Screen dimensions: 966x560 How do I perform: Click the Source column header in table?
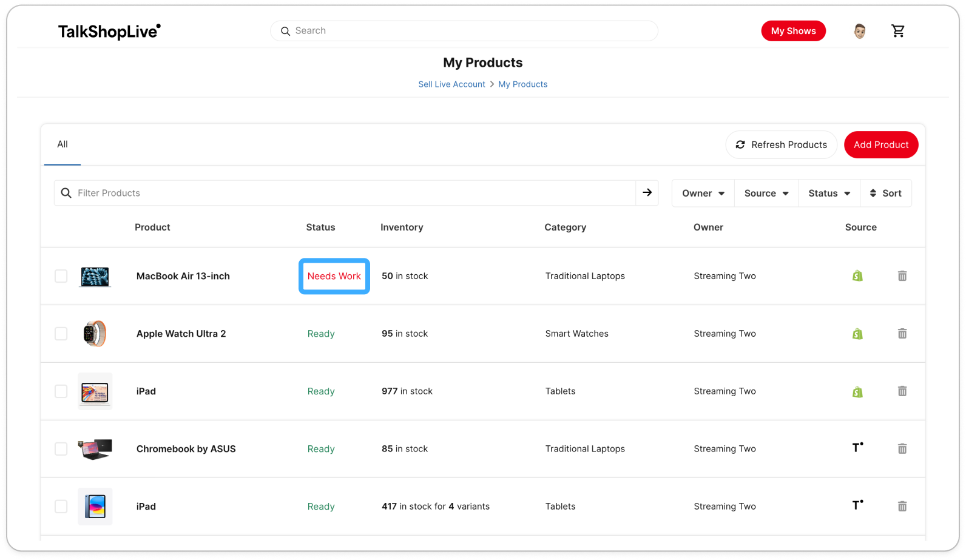pyautogui.click(x=860, y=228)
